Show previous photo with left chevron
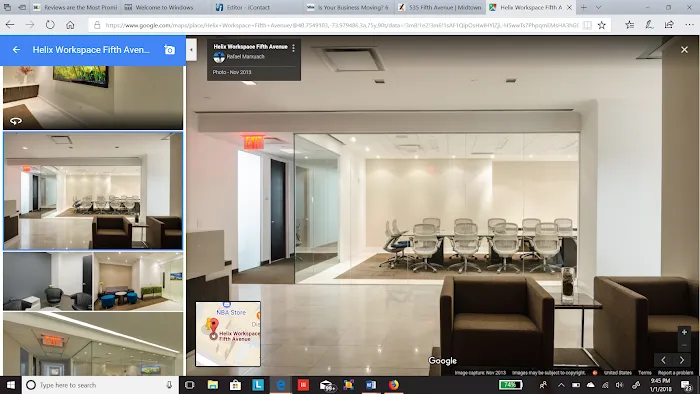 pyautogui.click(x=663, y=360)
